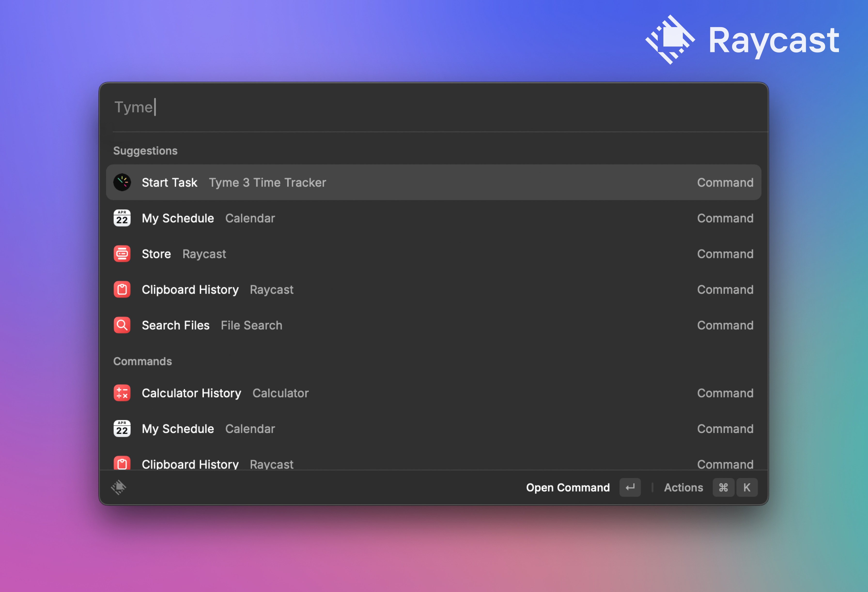Click the Calendar icon of My Schedule under Commands
Screen dimensions: 868x592
122,429
